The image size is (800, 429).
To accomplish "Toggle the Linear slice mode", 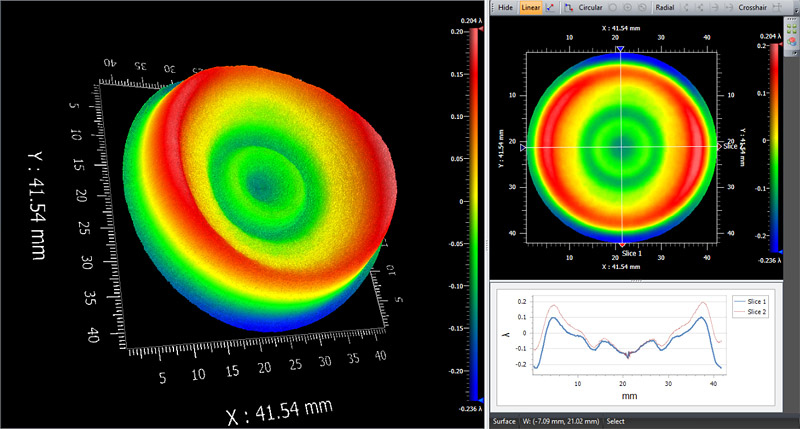I will point(531,7).
